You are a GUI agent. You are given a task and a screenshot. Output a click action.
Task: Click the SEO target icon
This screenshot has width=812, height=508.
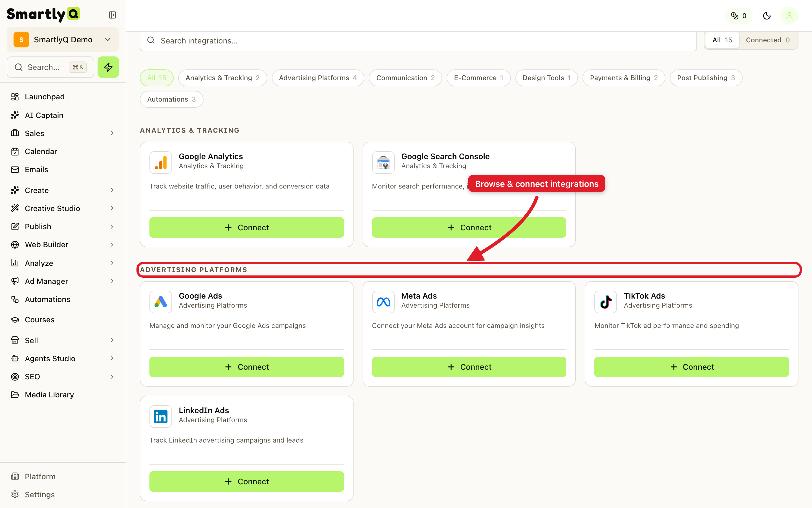tap(15, 377)
